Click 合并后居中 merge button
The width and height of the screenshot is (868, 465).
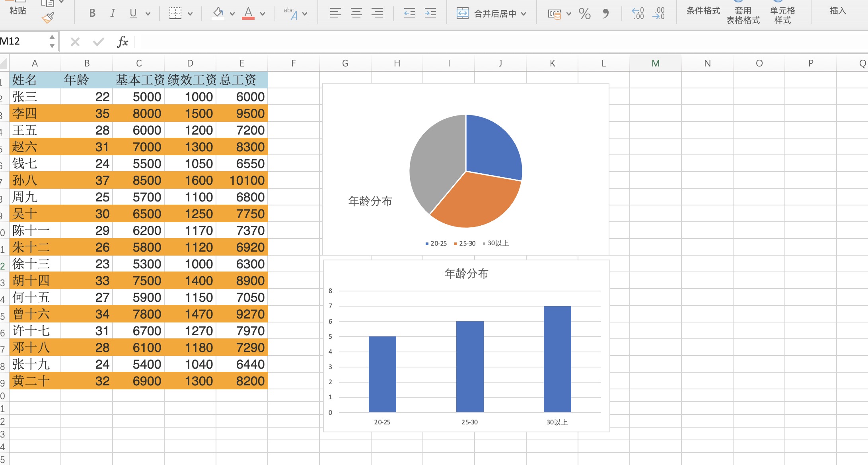(486, 14)
